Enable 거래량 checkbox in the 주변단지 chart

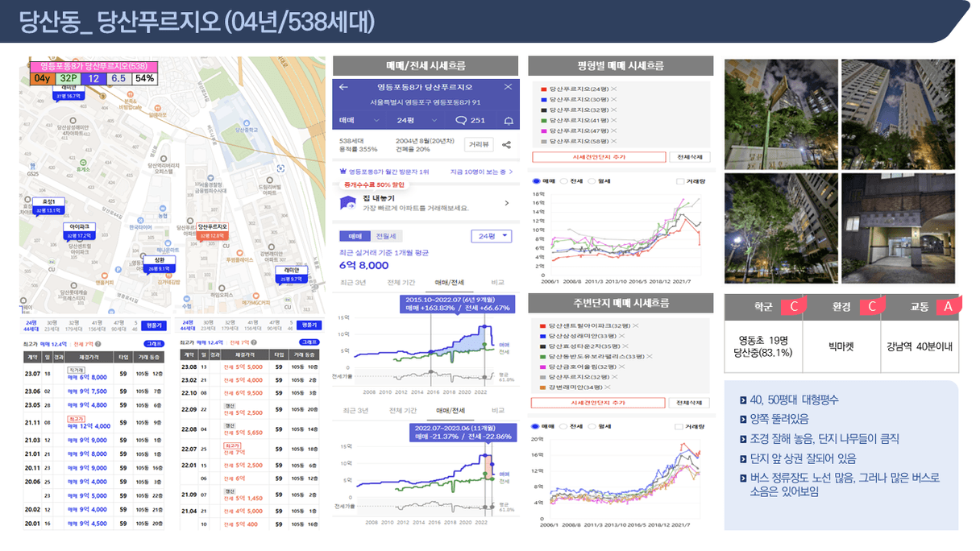point(679,426)
